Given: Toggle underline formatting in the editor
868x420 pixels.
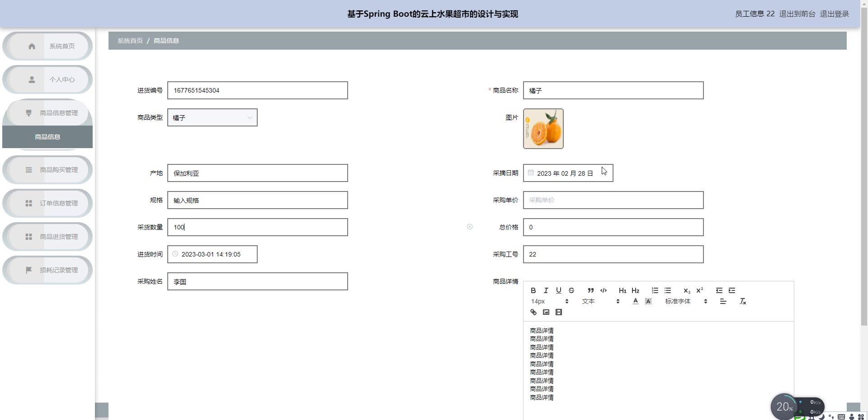Looking at the screenshot, I should (x=558, y=290).
